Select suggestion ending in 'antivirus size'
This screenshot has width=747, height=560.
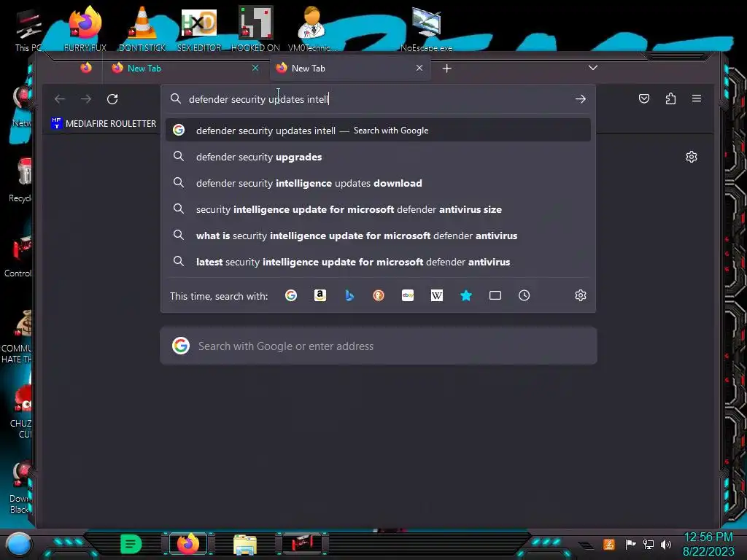[x=379, y=209]
